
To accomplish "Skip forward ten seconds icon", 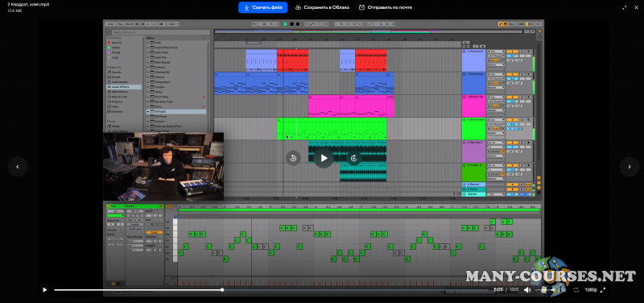I will (354, 158).
